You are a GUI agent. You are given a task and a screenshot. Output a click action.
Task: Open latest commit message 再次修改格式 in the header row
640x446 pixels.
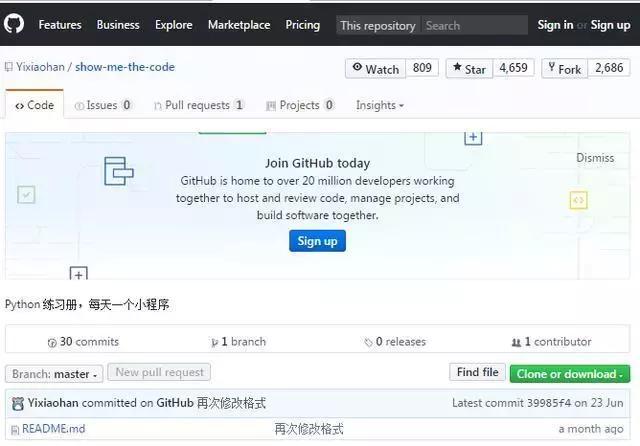[x=231, y=403]
